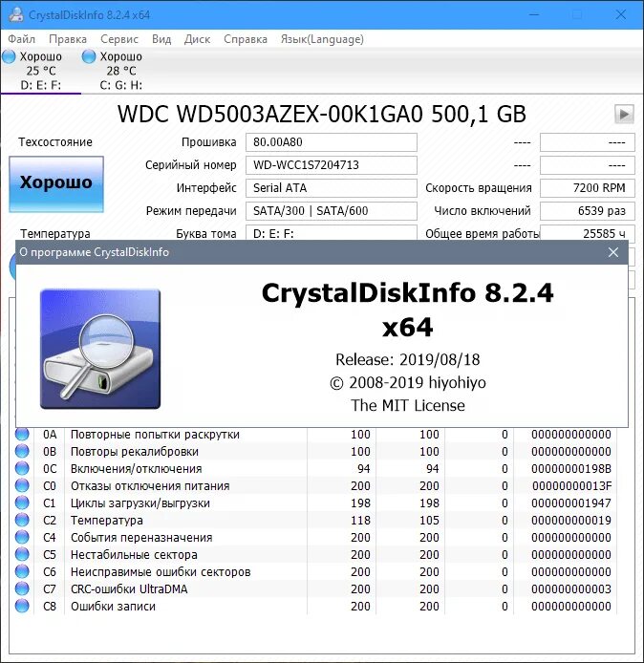This screenshot has height=663, width=644.
Task: Open the Сервис menu
Action: tap(119, 39)
